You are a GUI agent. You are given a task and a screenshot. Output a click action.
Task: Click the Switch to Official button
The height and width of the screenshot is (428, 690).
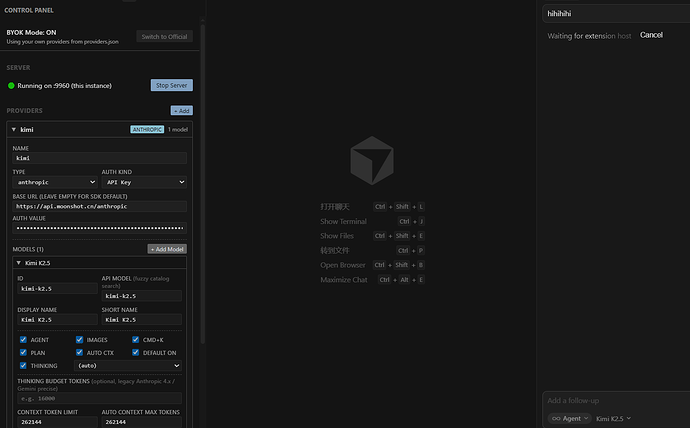[164, 37]
